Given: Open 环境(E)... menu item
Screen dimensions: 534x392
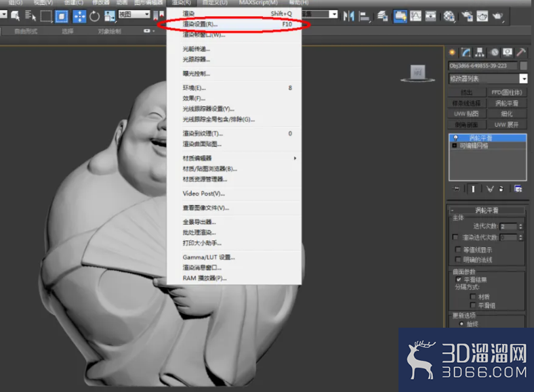Looking at the screenshot, I should click(x=234, y=88).
